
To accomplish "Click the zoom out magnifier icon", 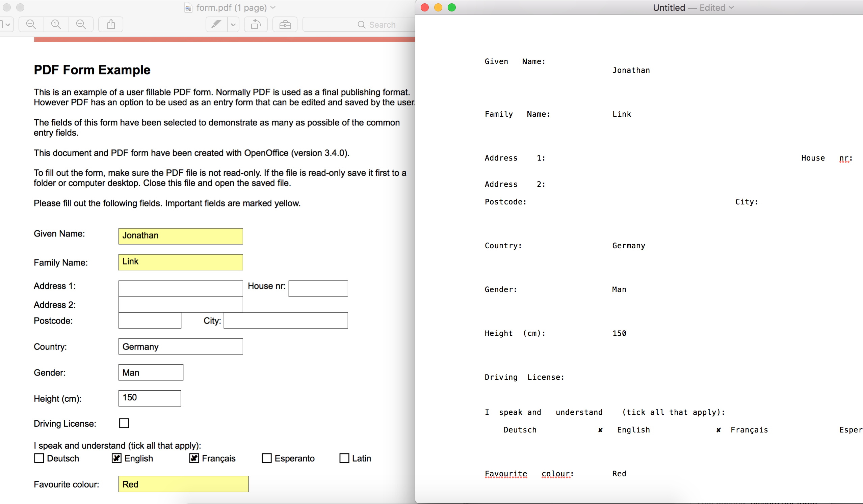I will pyautogui.click(x=31, y=24).
